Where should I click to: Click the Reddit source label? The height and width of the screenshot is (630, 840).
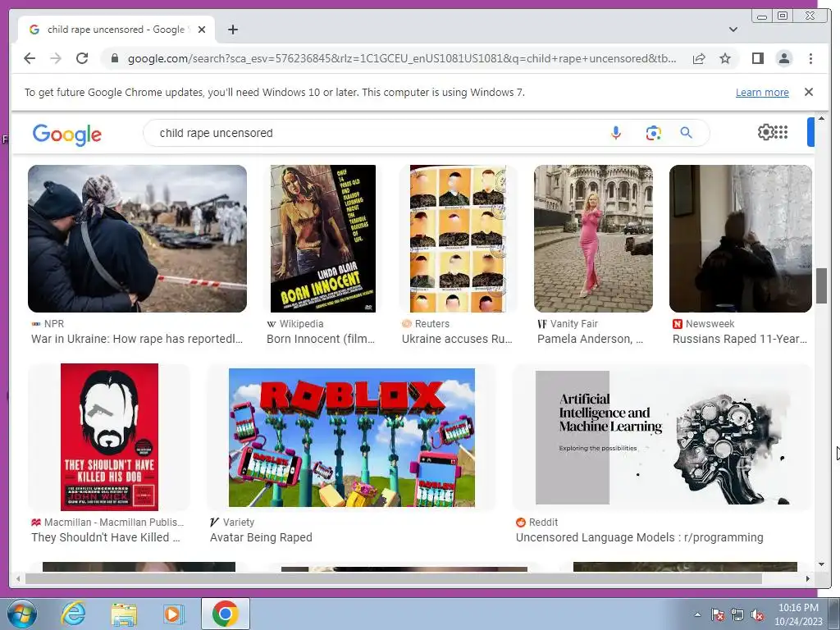(543, 523)
